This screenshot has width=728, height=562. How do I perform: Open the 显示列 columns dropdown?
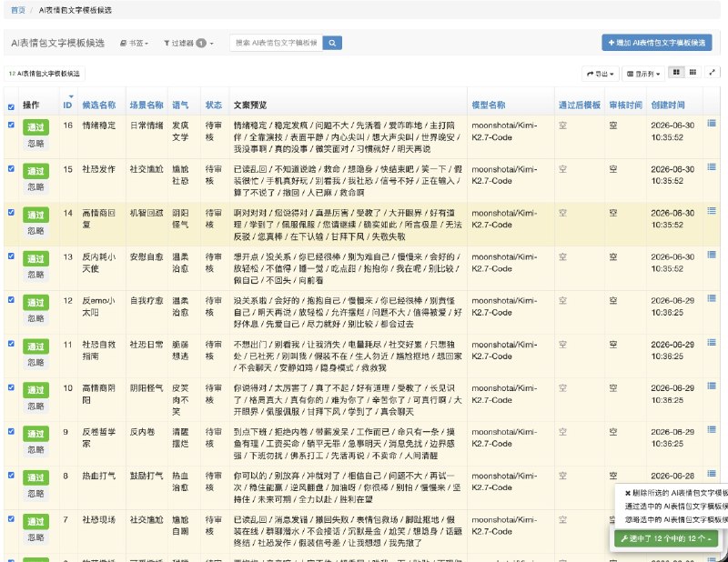(643, 74)
